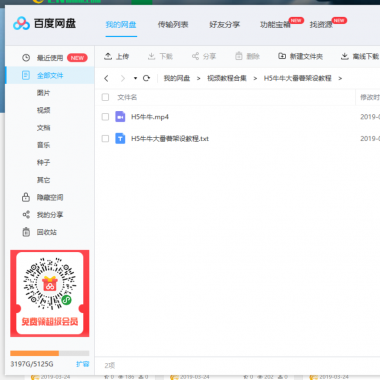Screen dimensions: 380x380
Task: Click H5牛牛大番薯架设教程 in the breadcrumb
Action: click(x=297, y=78)
